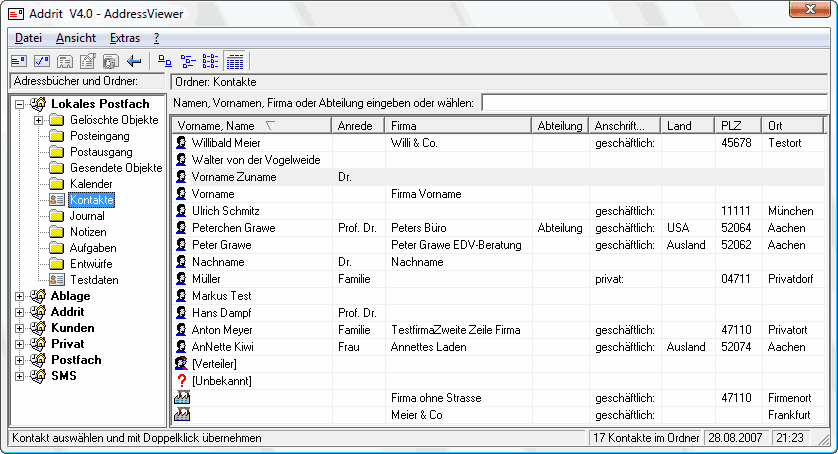Select the Journal folder

coord(87,216)
